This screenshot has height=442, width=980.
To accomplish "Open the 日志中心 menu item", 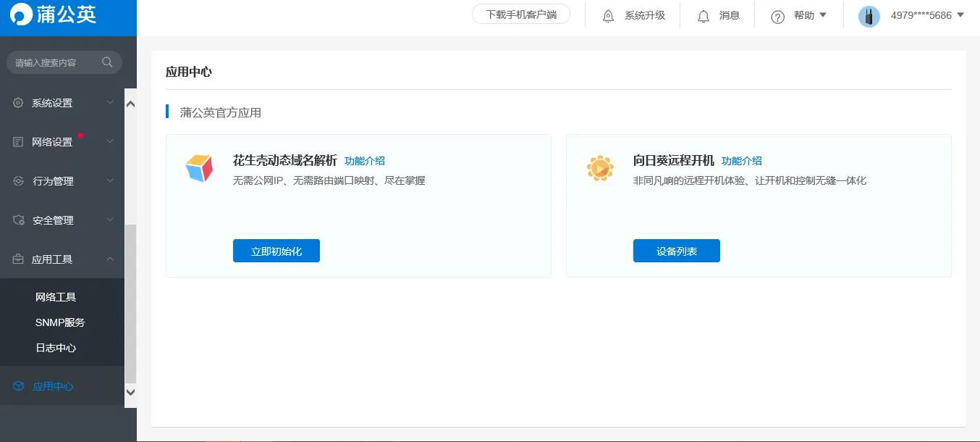I will (56, 348).
